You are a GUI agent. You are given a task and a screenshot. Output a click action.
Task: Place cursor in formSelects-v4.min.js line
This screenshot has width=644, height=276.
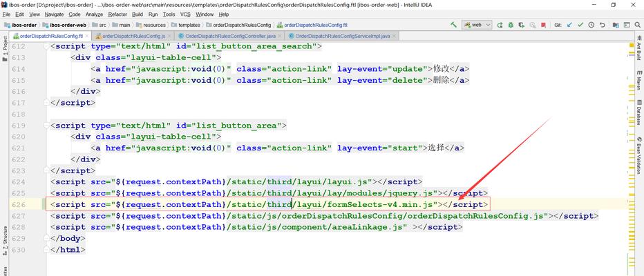[269, 204]
